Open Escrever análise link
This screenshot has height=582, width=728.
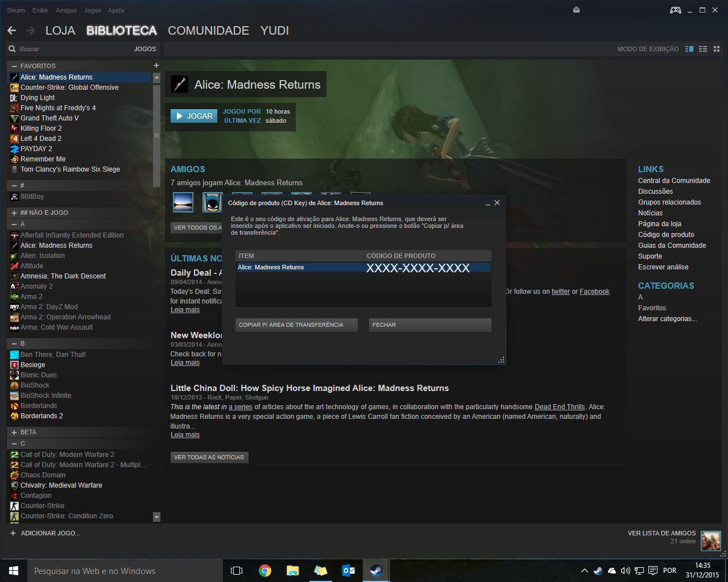663,267
